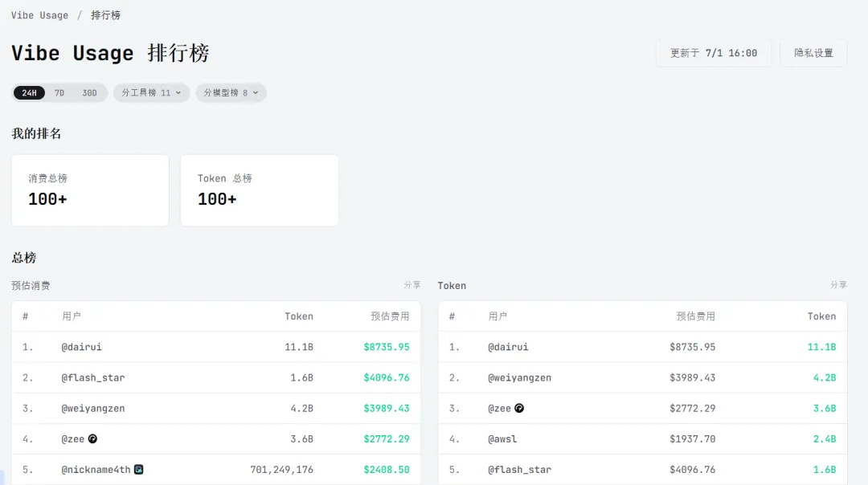Click the 更新于 7/1 16:00 button
868x485 pixels.
click(x=713, y=53)
